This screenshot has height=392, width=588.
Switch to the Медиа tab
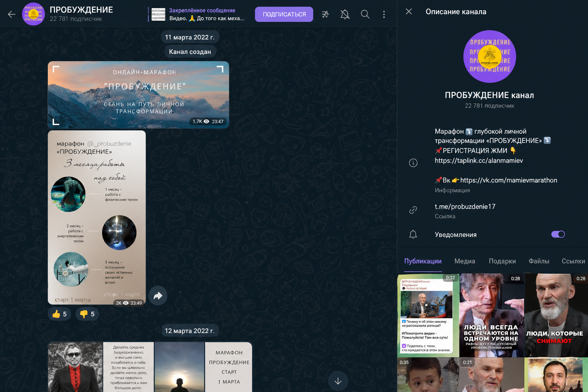tap(465, 261)
